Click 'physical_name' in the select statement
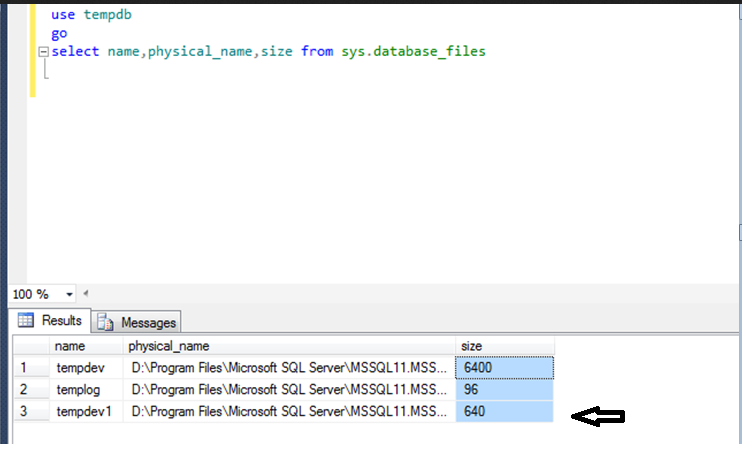742x463 pixels. 200,52
